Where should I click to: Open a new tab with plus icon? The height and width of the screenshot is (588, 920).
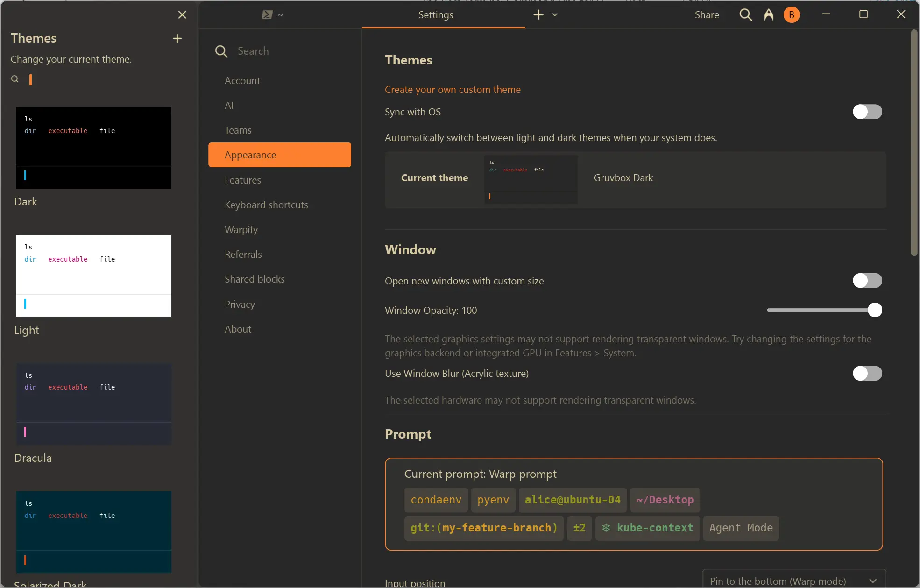point(538,15)
